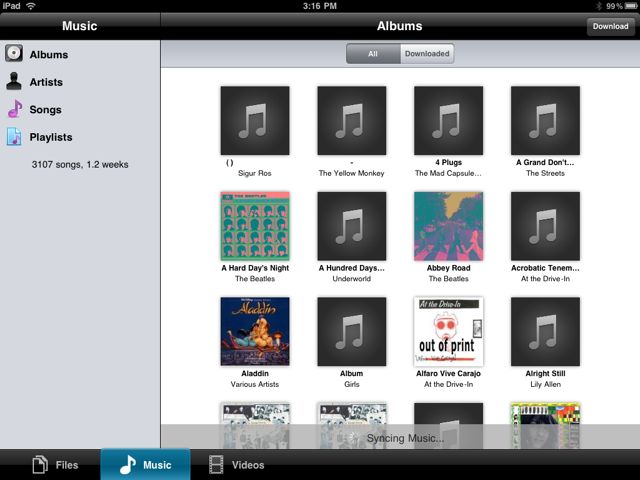This screenshot has width=640, height=480.
Task: Click the Albums disc icon in sidebar
Action: click(x=14, y=53)
